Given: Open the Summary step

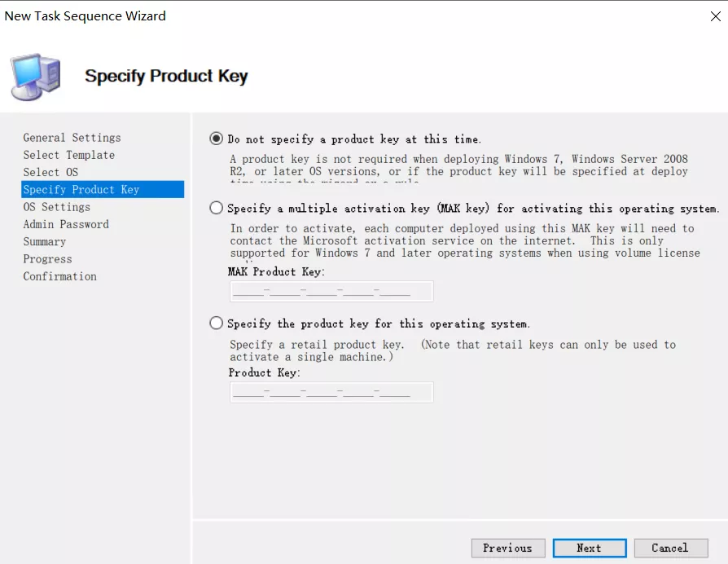Looking at the screenshot, I should coord(44,241).
